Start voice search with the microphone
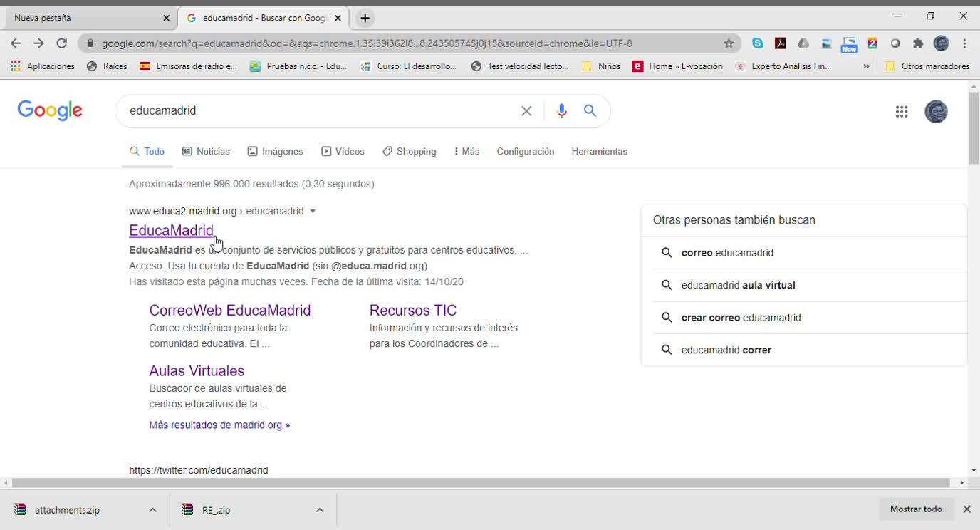Viewport: 980px width, 530px height. click(x=561, y=110)
